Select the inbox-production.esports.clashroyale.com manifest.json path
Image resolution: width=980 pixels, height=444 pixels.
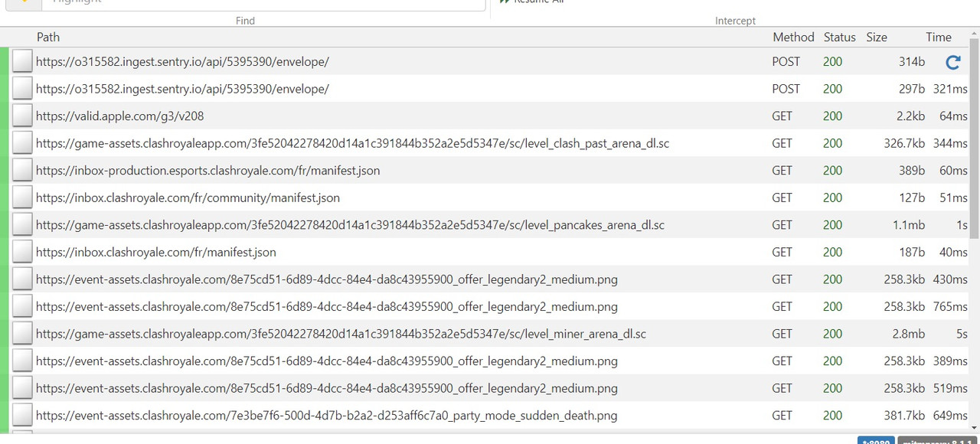coord(207,171)
